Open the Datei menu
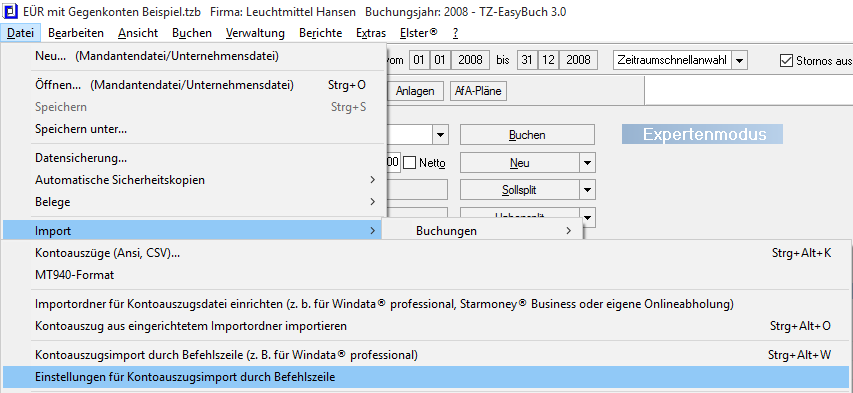 21,33
